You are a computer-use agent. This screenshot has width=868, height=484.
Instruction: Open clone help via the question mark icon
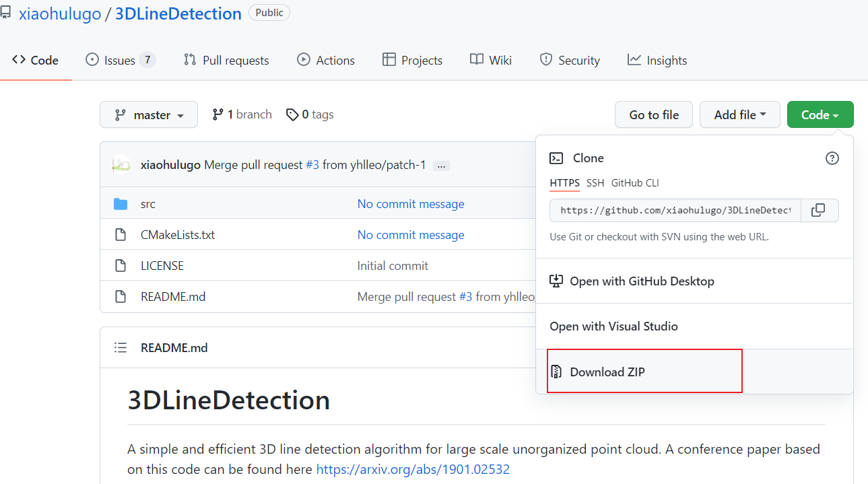point(832,158)
